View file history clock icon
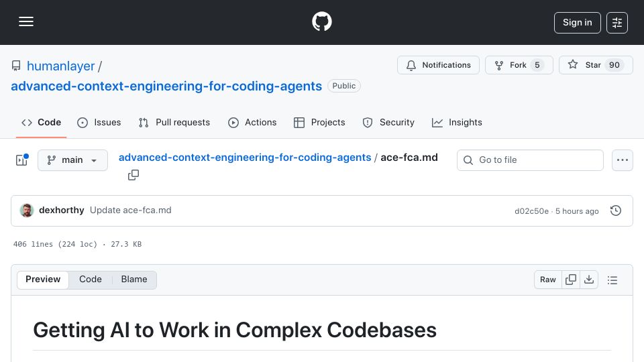Image resolution: width=644 pixels, height=362 pixels. 616,210
